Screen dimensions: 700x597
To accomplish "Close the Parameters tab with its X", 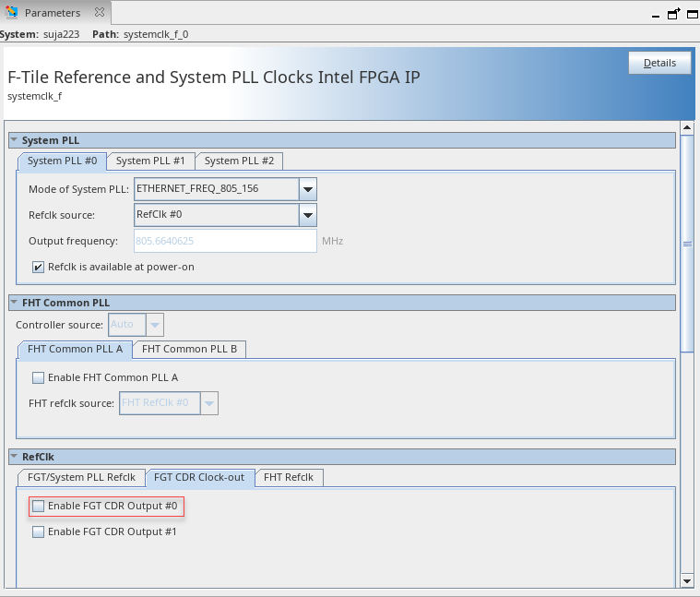I will click(x=100, y=13).
